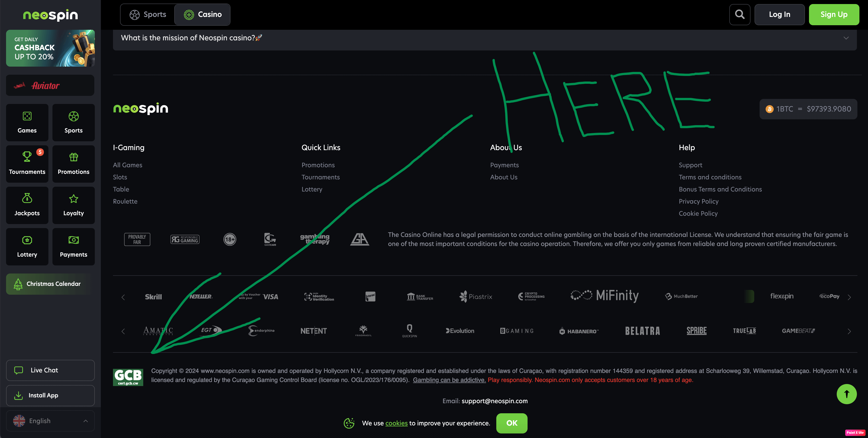Click the GCB certificate seal

coord(128,377)
